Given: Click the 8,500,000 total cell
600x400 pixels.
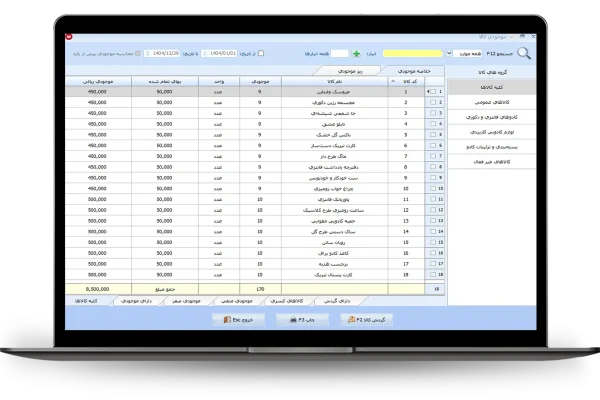Looking at the screenshot, I should coord(98,289).
